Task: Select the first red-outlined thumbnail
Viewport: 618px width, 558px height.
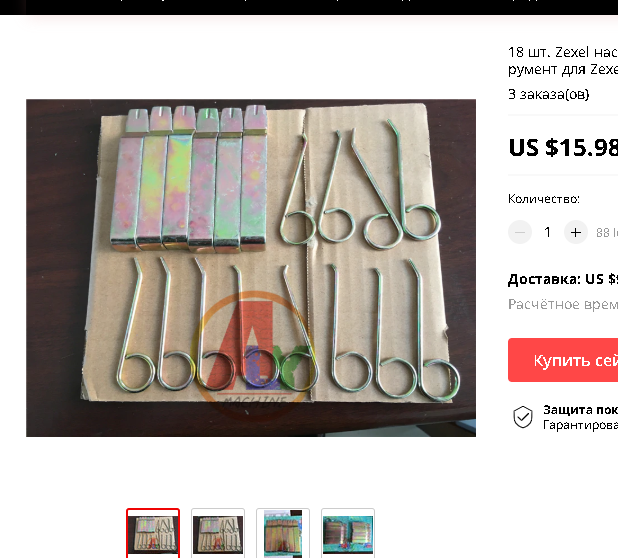Action: pos(153,533)
